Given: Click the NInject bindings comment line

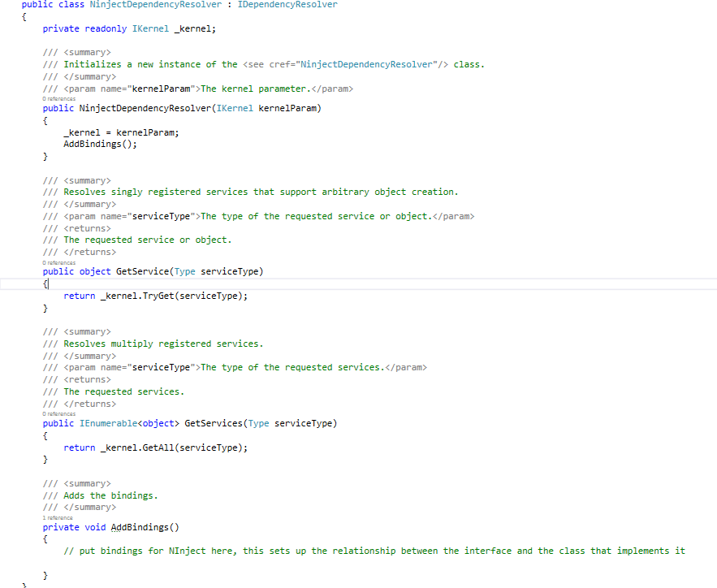Looking at the screenshot, I should pyautogui.click(x=374, y=551).
